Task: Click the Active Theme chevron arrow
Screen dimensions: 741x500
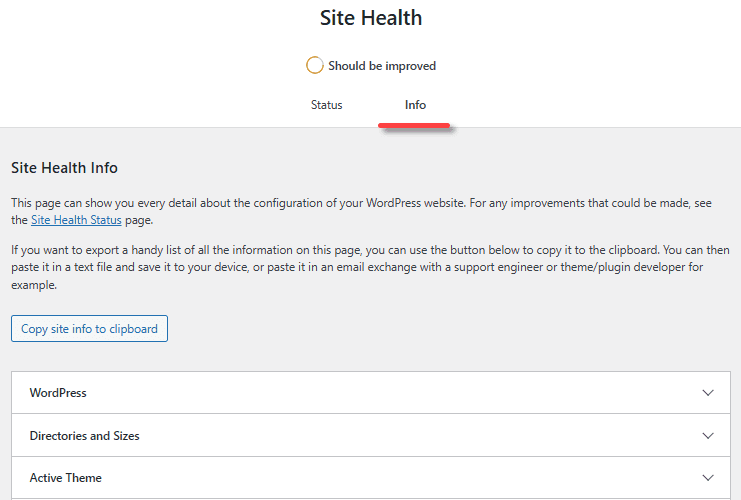Action: pos(708,478)
